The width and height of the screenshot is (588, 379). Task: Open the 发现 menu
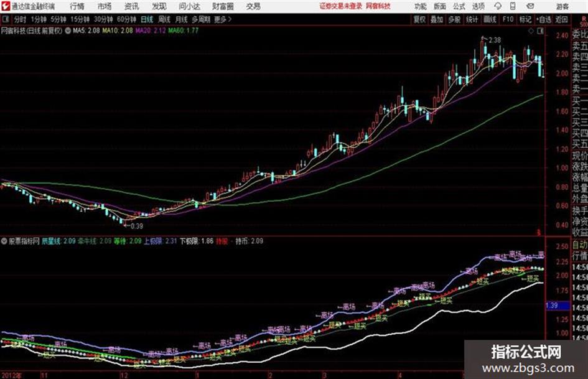[159, 6]
